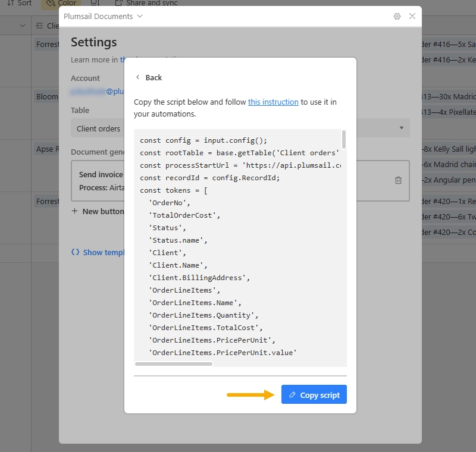Click the 'Client.Name' token line
Viewport: 476px width, 452px height.
178,265
